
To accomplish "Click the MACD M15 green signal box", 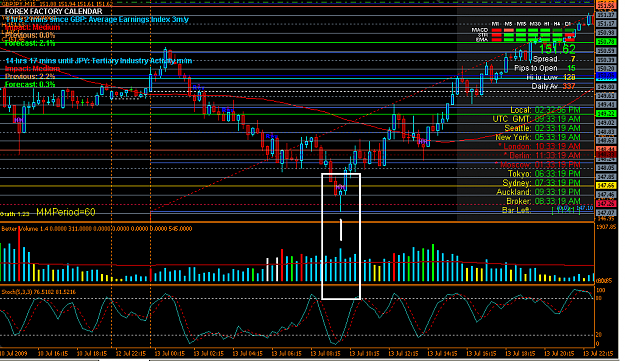I will [521, 30].
